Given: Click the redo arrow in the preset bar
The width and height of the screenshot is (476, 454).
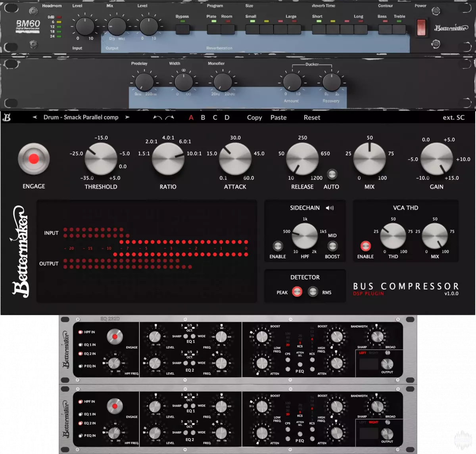Looking at the screenshot, I should pyautogui.click(x=169, y=117).
